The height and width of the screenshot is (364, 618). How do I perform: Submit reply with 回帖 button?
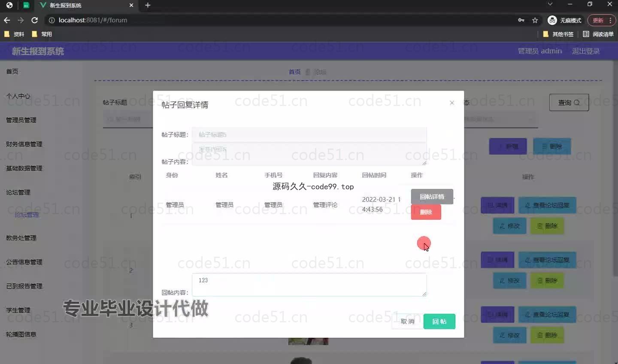coord(439,322)
